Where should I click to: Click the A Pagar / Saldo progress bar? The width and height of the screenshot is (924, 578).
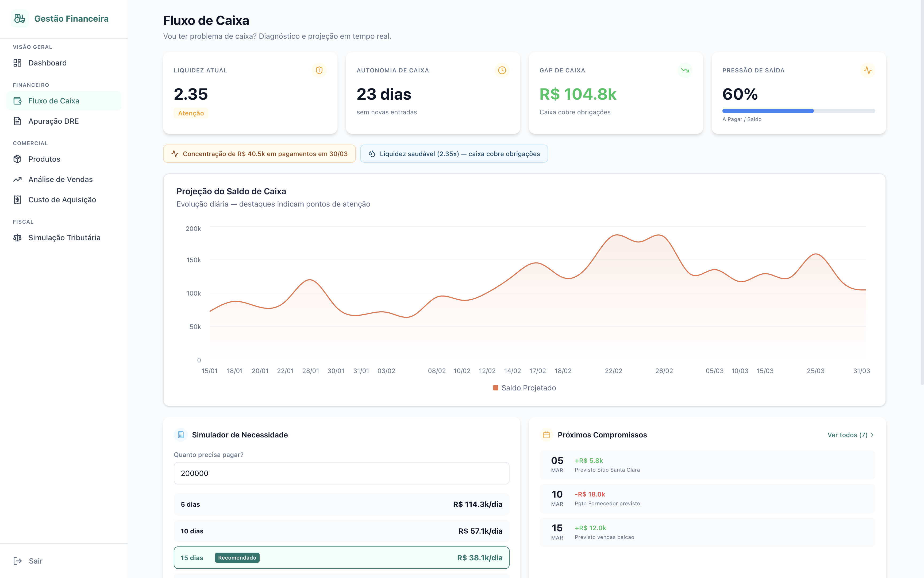[x=798, y=111]
